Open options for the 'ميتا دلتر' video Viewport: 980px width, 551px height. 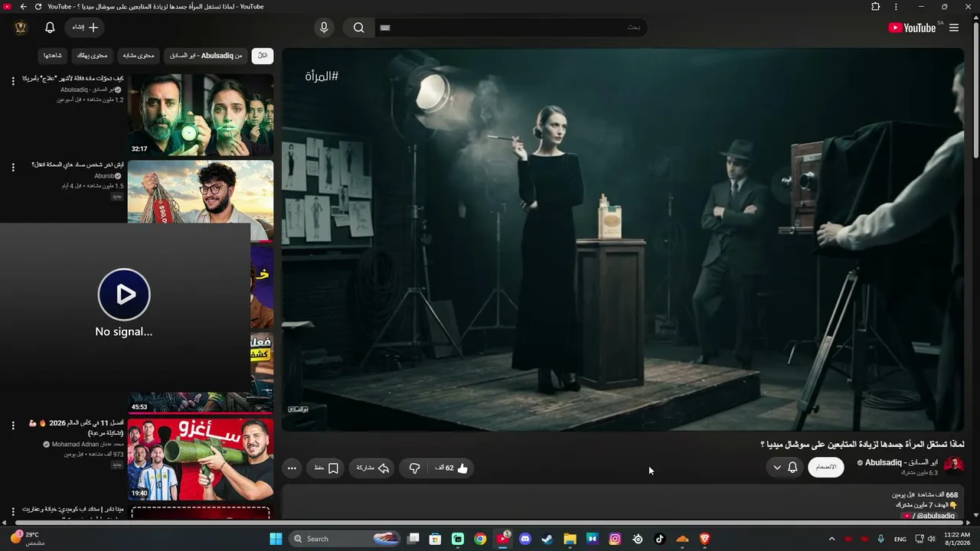click(13, 511)
